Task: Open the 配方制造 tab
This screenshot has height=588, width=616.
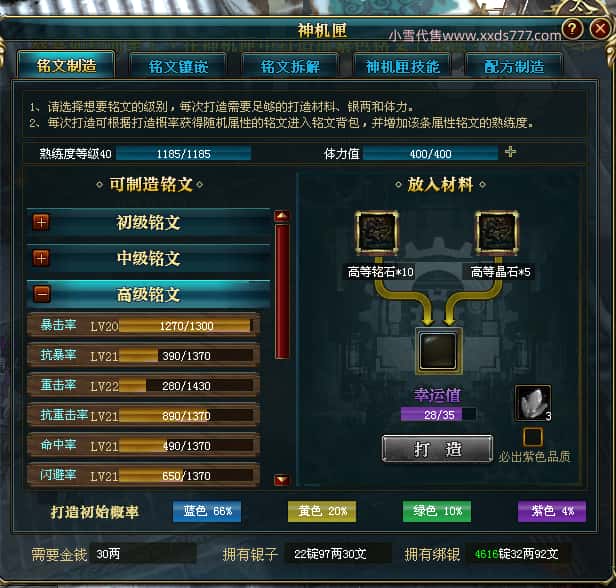Action: click(x=514, y=66)
